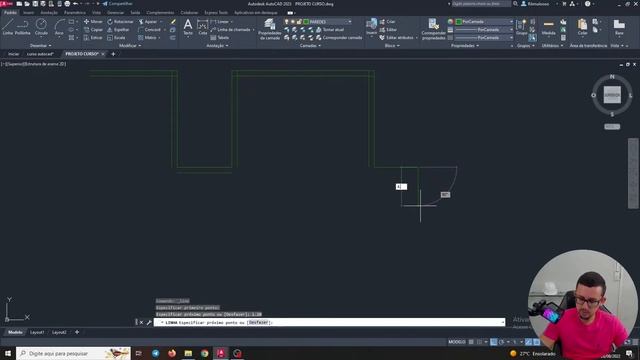The height and width of the screenshot is (360, 640).
Task: Open Chrome from the taskbar
Action: 204,353
